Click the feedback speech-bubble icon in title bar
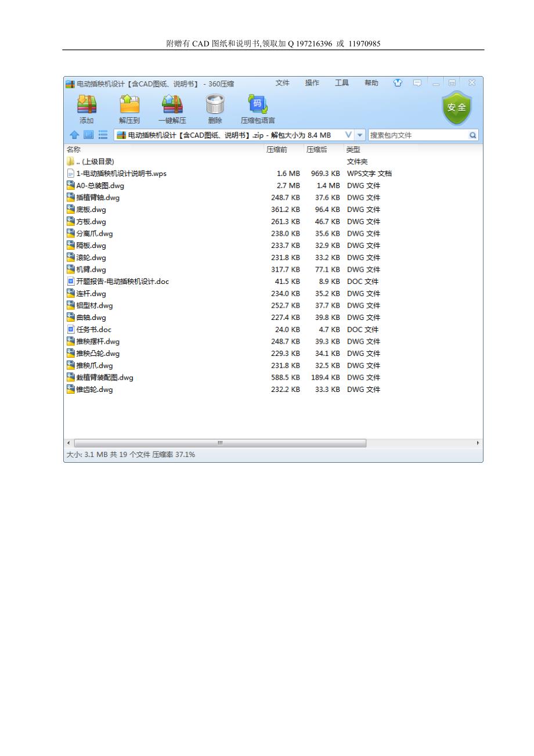534x756 pixels. (417, 83)
